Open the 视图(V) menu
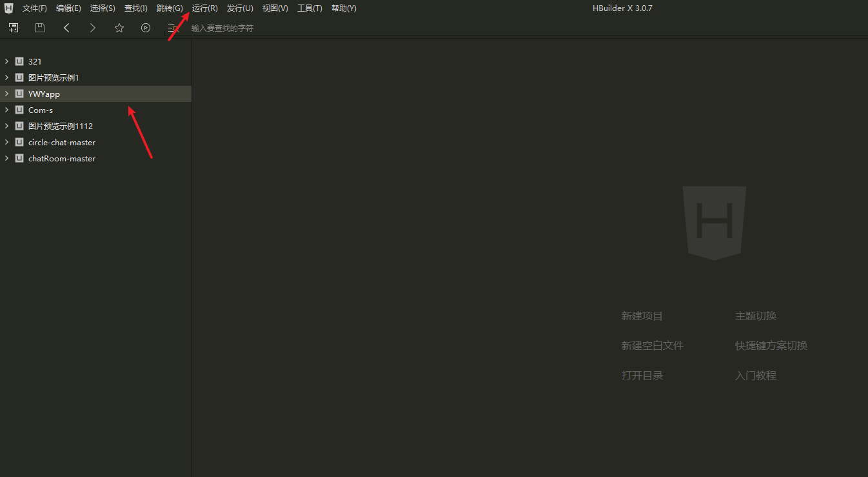868x477 pixels. [275, 8]
